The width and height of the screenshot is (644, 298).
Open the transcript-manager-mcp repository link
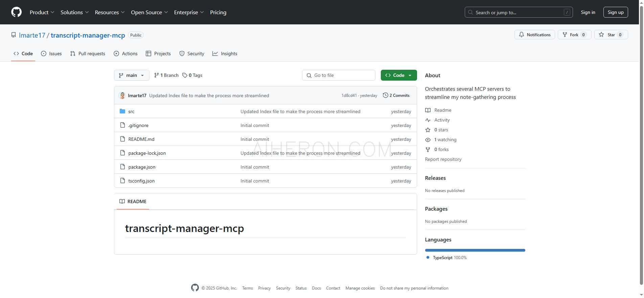click(88, 35)
